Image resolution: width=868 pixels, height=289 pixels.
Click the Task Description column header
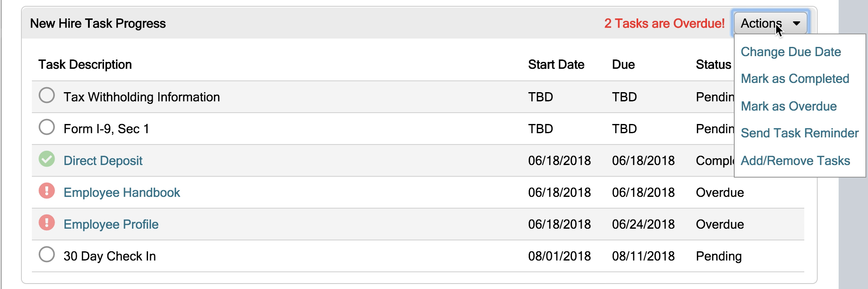(85, 65)
